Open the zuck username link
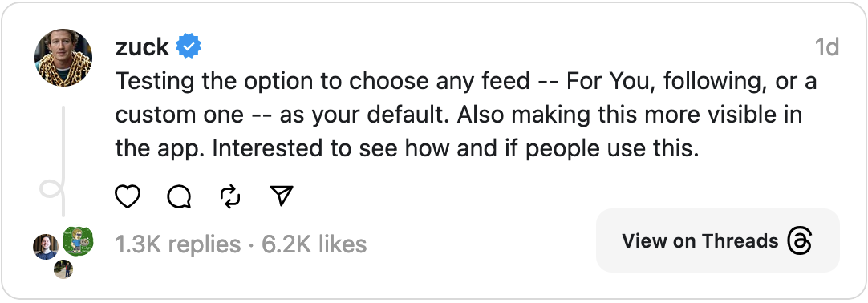868x303 pixels. 142,47
